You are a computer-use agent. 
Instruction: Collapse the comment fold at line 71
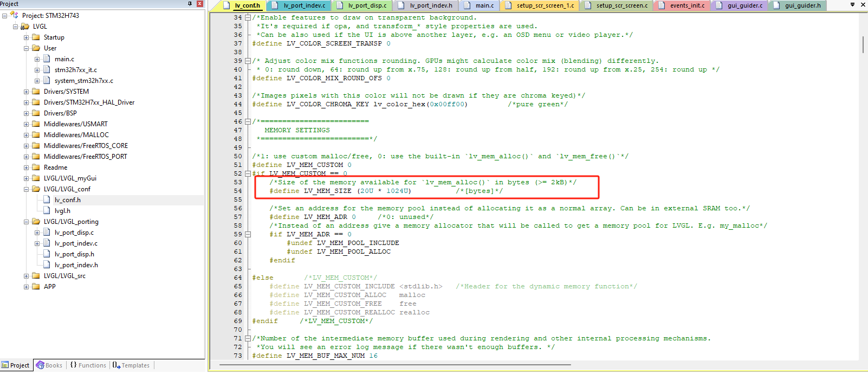(248, 338)
